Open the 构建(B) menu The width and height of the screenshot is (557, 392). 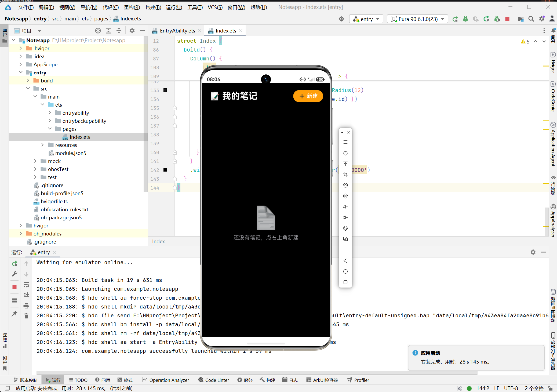tap(153, 7)
